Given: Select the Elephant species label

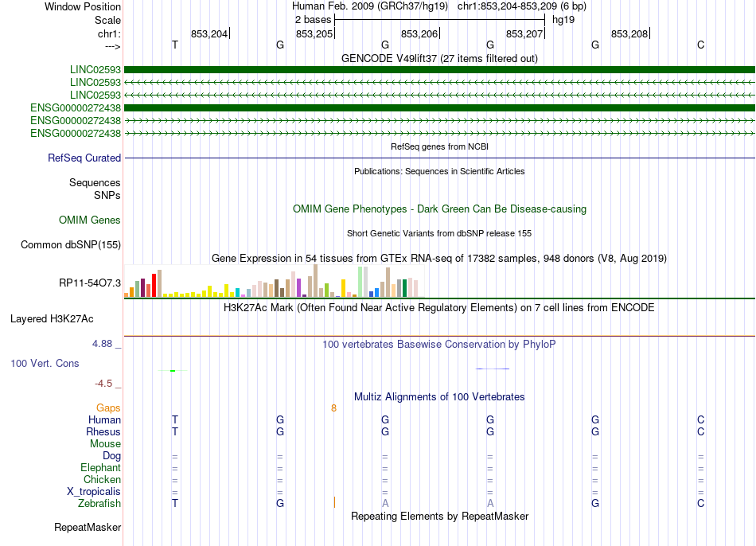Looking at the screenshot, I should 101,468.
